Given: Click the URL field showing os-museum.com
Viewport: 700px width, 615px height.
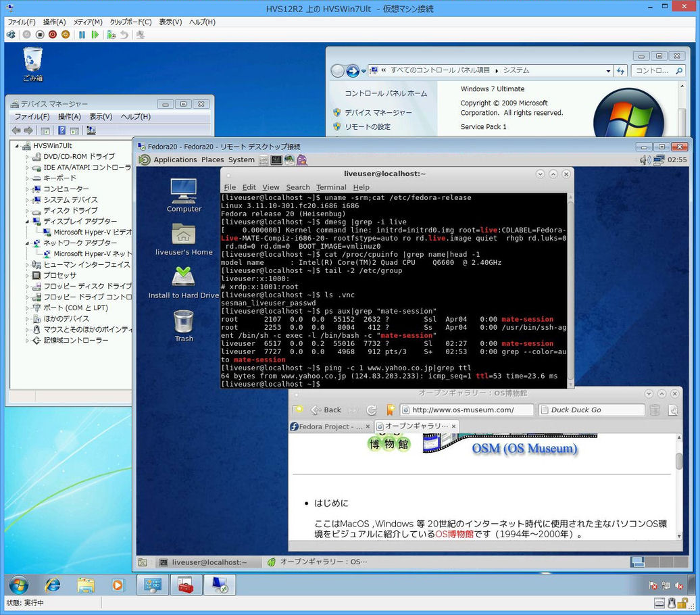Looking at the screenshot, I should click(466, 410).
